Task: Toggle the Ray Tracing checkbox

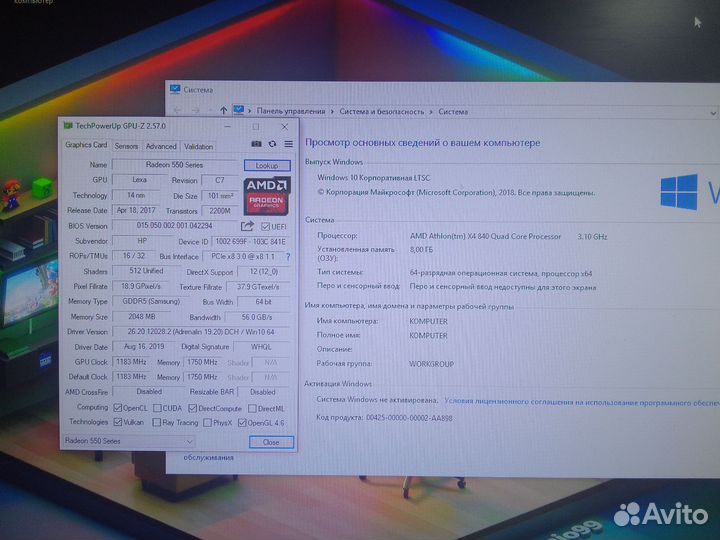Action: (x=157, y=422)
